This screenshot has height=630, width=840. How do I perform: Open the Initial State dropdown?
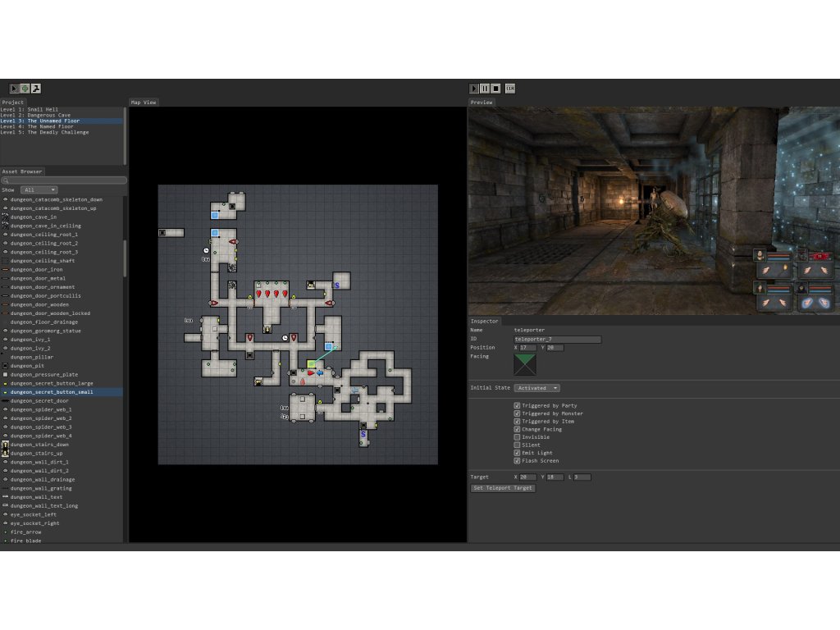click(x=537, y=388)
